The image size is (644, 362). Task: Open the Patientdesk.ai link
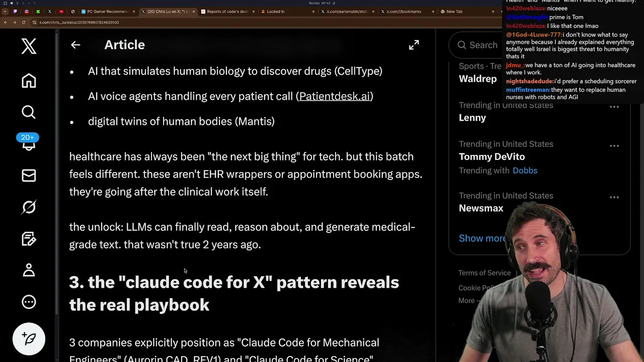coord(334,96)
